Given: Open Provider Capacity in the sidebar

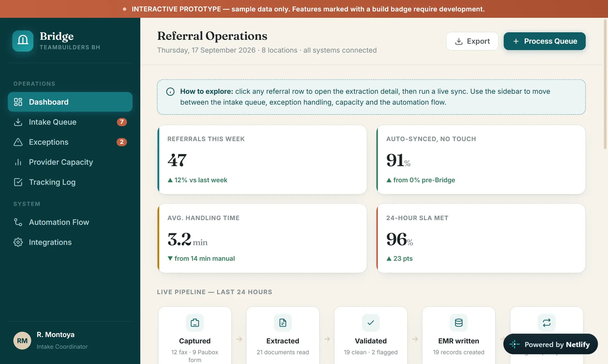Looking at the screenshot, I should pos(70,162).
